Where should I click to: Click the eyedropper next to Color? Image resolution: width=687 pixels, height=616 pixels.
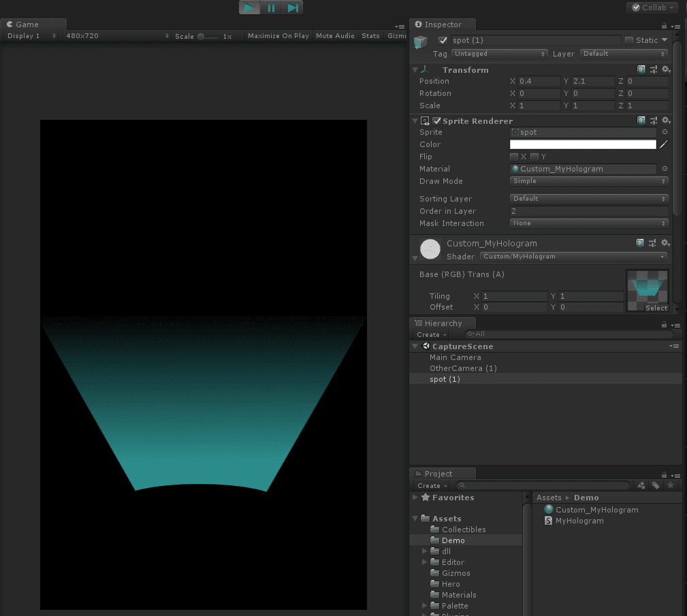point(664,144)
